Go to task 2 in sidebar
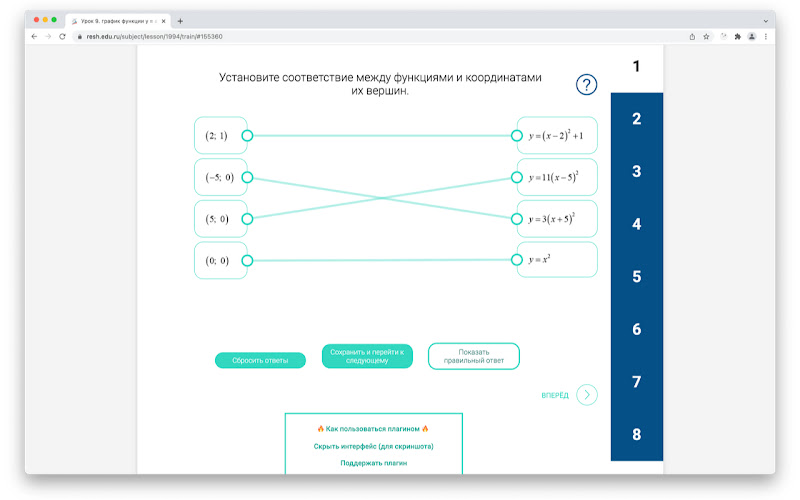The image size is (800, 500). coord(637,119)
